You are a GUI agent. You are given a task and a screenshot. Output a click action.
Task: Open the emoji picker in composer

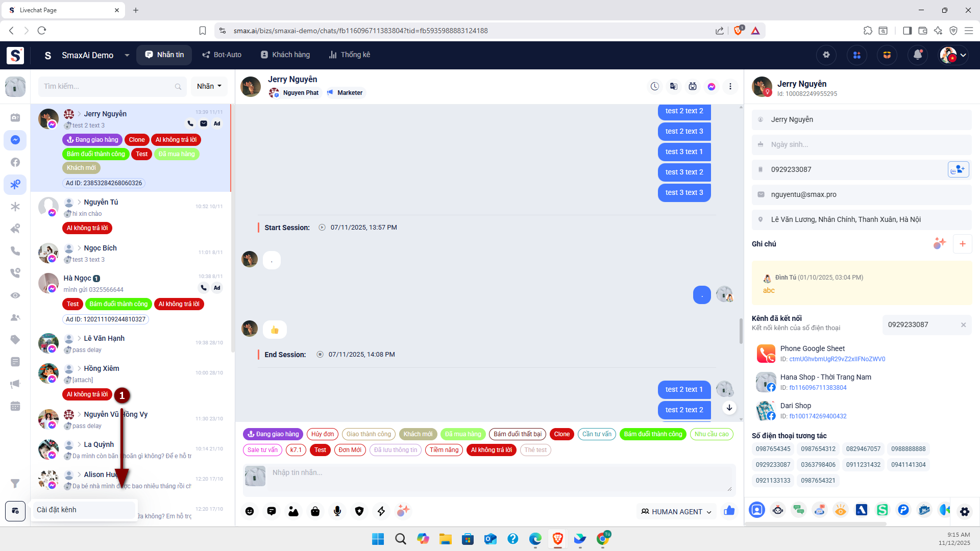point(250,511)
